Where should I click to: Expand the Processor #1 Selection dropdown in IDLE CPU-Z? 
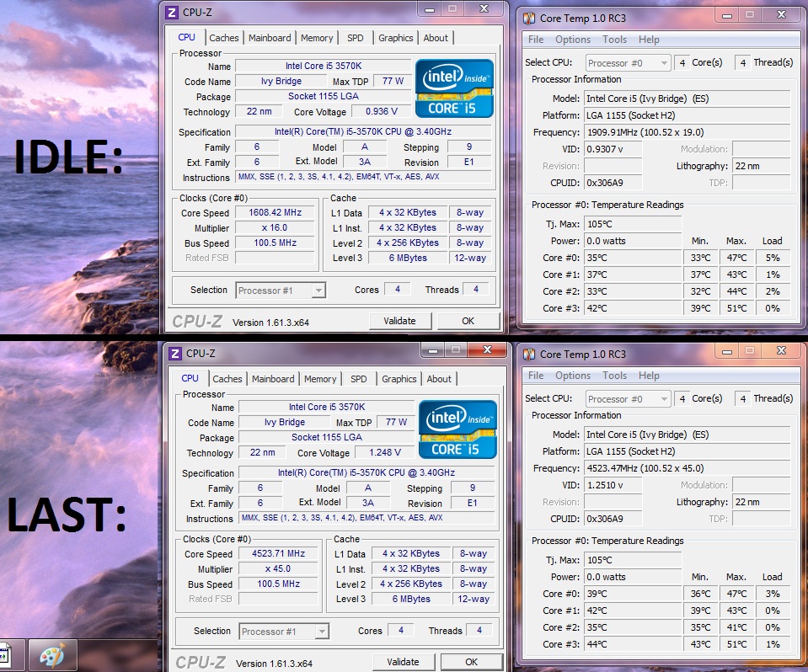[x=319, y=291]
